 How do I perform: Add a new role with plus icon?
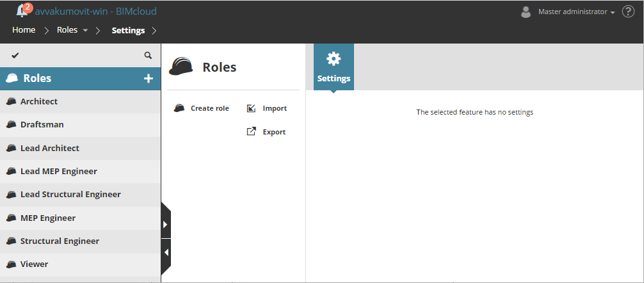click(148, 79)
